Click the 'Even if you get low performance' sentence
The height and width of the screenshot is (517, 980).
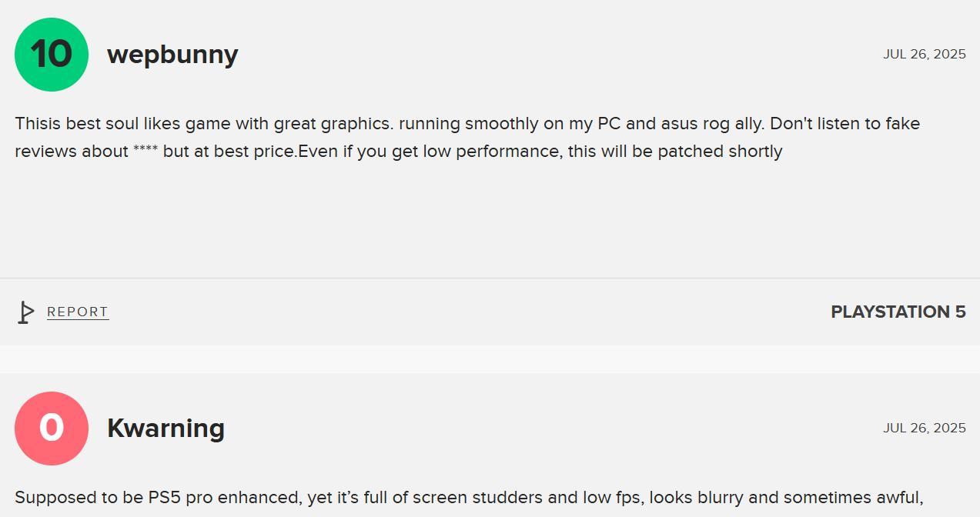(x=430, y=152)
